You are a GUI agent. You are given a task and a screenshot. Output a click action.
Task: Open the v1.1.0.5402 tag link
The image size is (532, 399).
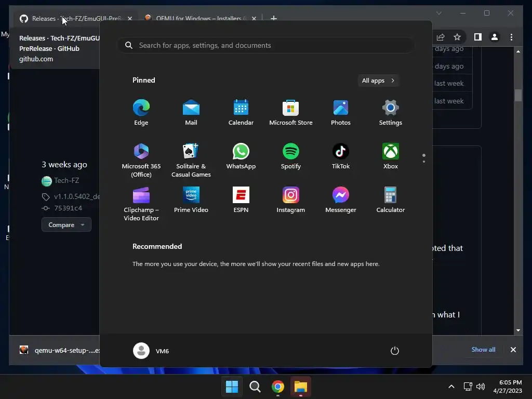point(77,196)
